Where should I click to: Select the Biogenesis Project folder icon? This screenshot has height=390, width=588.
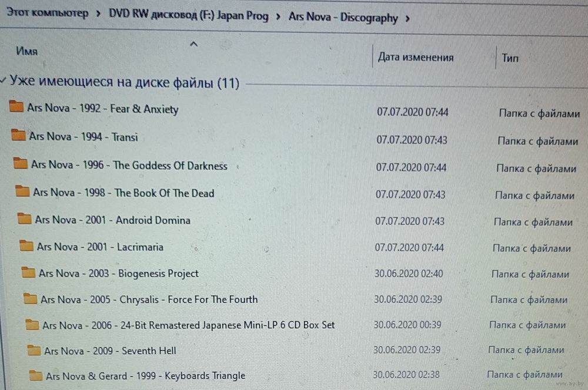point(28,272)
